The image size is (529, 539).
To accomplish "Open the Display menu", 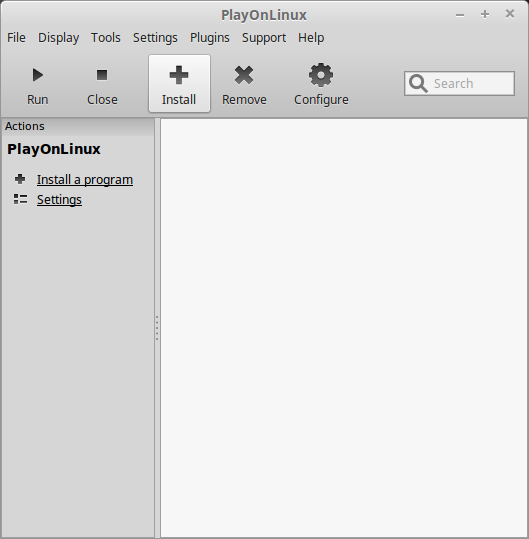I will 58,37.
